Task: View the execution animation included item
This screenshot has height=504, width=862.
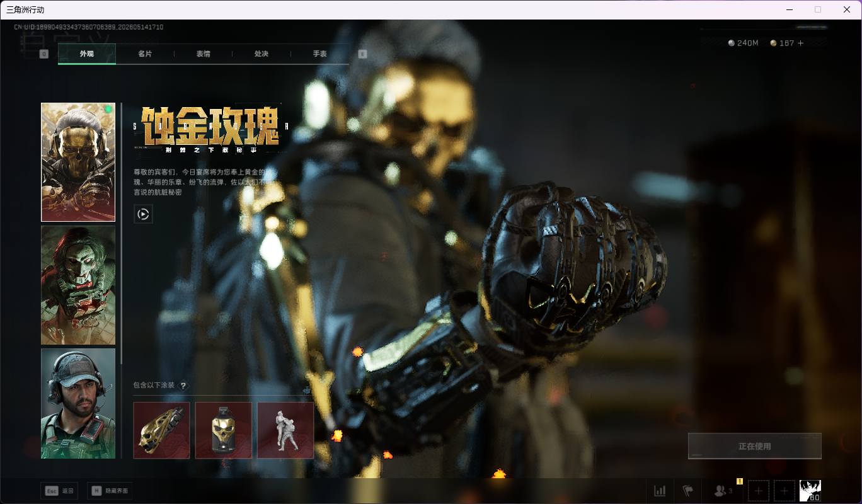Action: point(285,430)
